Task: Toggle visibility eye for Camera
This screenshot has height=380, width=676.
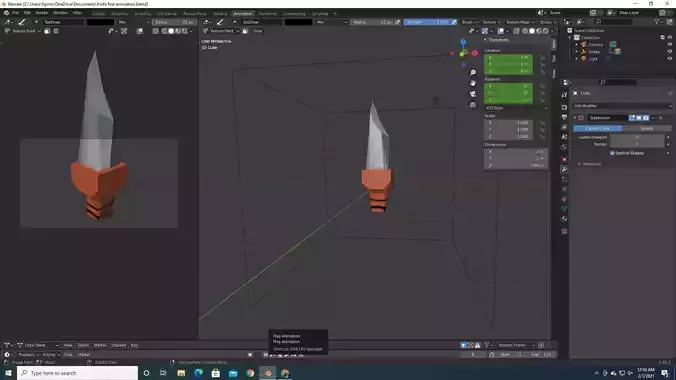Action: (x=670, y=44)
